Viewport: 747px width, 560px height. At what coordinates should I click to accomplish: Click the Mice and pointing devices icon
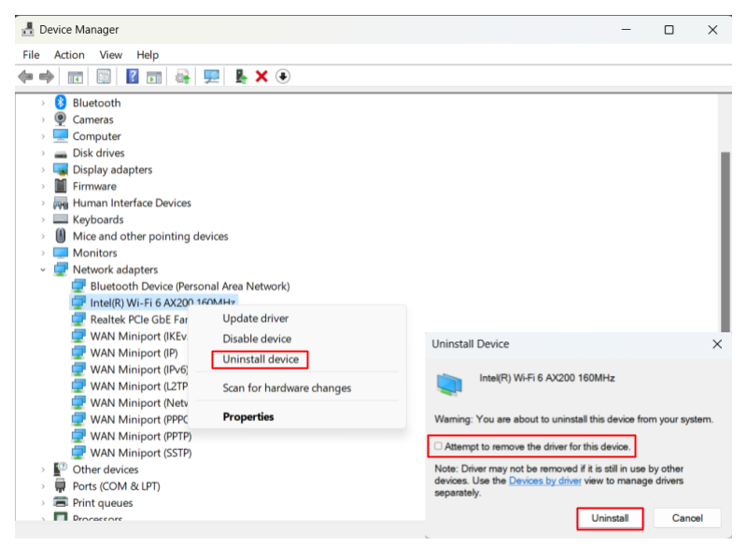pyautogui.click(x=61, y=236)
